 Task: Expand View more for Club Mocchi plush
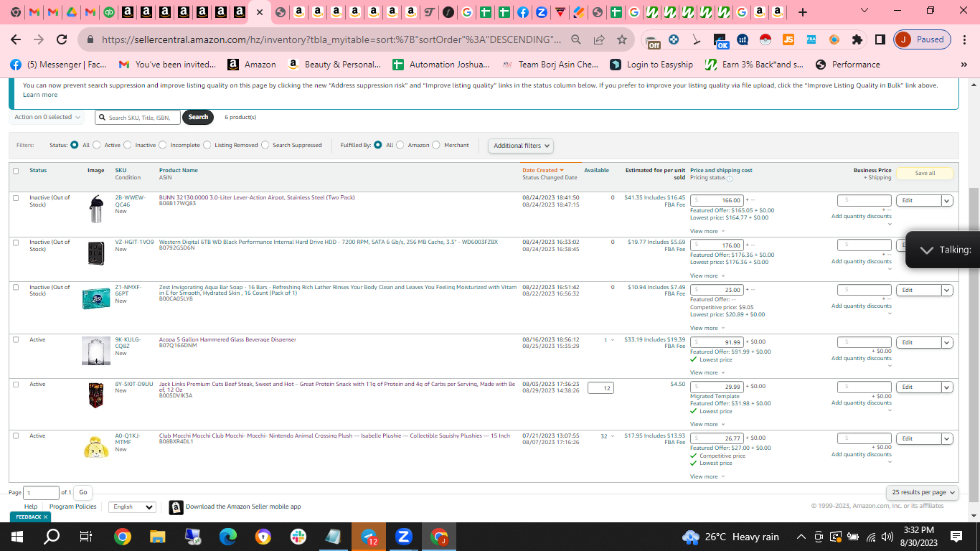click(x=707, y=476)
